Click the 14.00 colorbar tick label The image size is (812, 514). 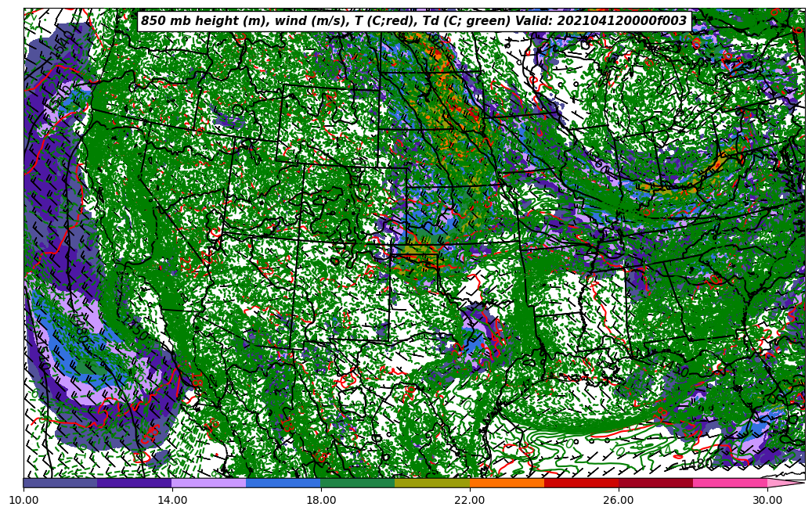(x=172, y=500)
